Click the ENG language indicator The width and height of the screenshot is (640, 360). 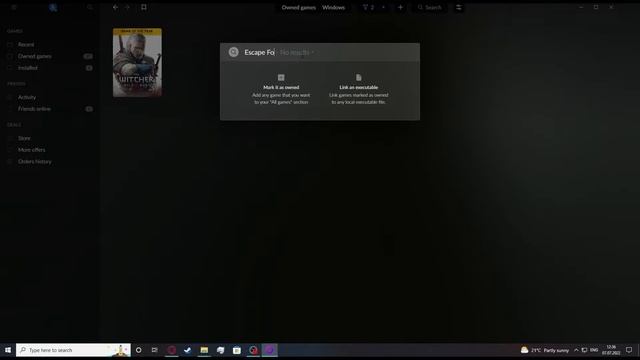pos(594,350)
